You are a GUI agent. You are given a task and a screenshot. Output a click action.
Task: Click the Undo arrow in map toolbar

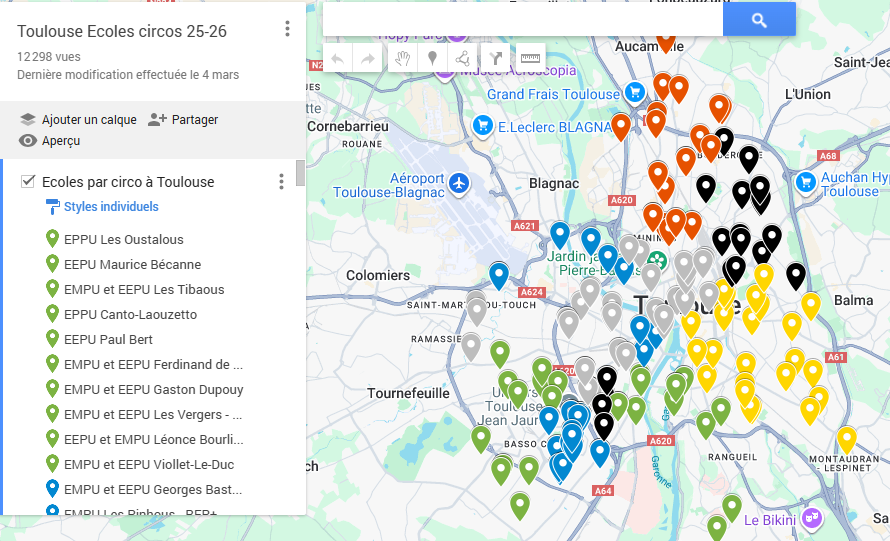tap(337, 58)
